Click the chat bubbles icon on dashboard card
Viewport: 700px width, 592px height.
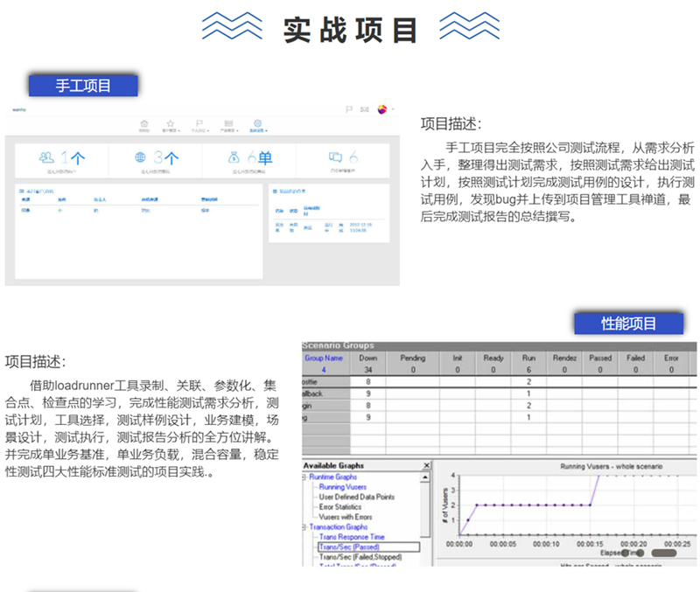(334, 157)
